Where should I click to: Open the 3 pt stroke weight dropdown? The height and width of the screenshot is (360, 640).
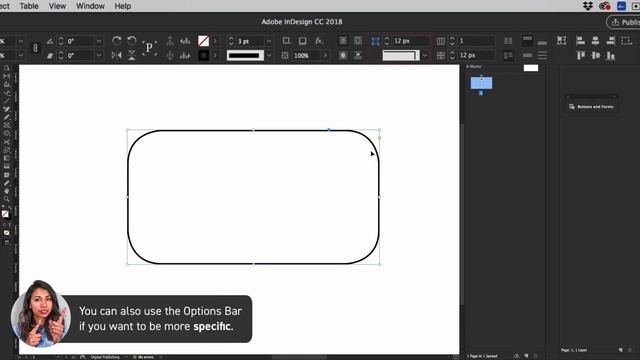269,41
